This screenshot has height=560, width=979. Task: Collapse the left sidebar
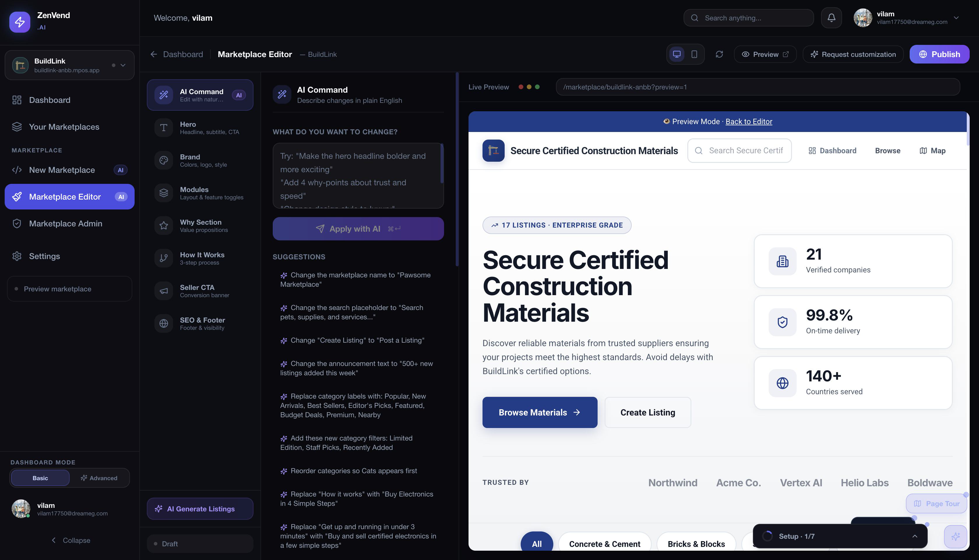click(x=71, y=540)
